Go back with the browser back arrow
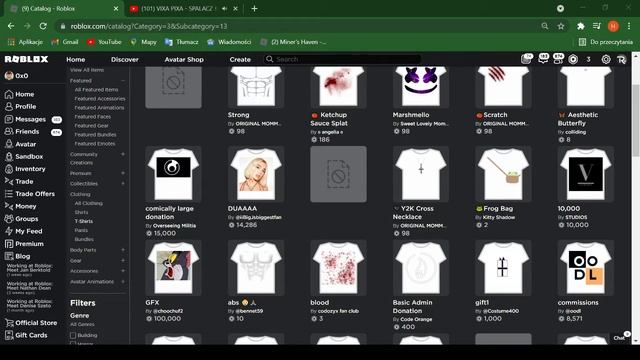 (11, 26)
